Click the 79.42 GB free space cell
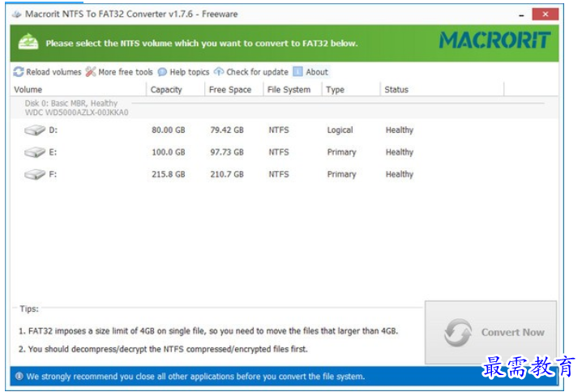 tap(227, 130)
